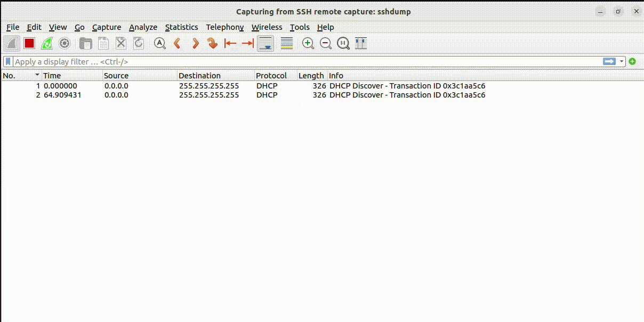Restart the current capture
The height and width of the screenshot is (322, 644).
[x=47, y=43]
